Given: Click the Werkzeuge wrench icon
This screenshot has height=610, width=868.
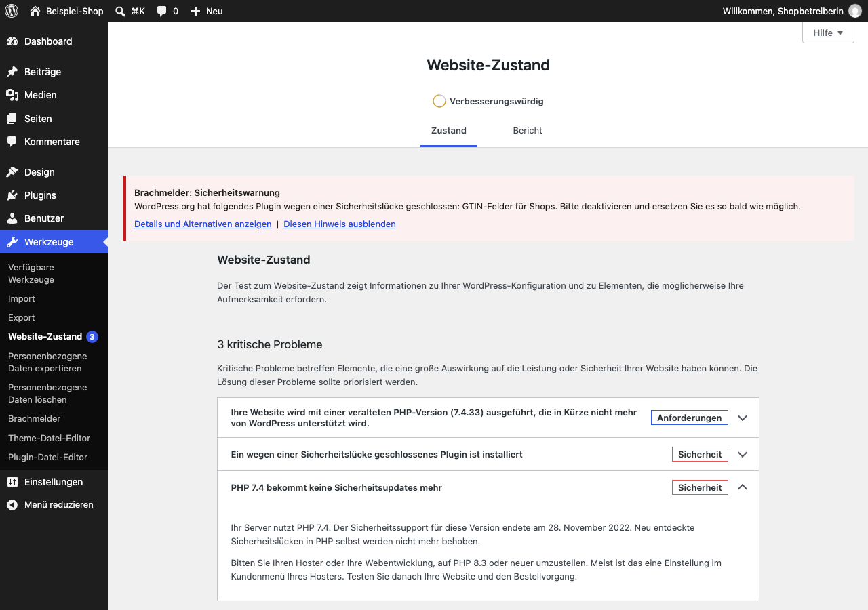Looking at the screenshot, I should pos(12,242).
